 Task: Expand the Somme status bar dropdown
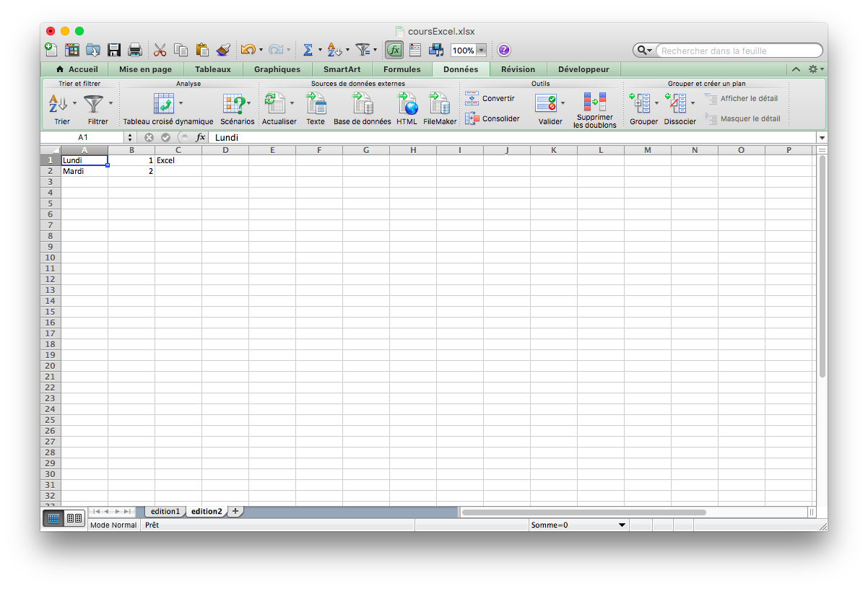point(622,525)
